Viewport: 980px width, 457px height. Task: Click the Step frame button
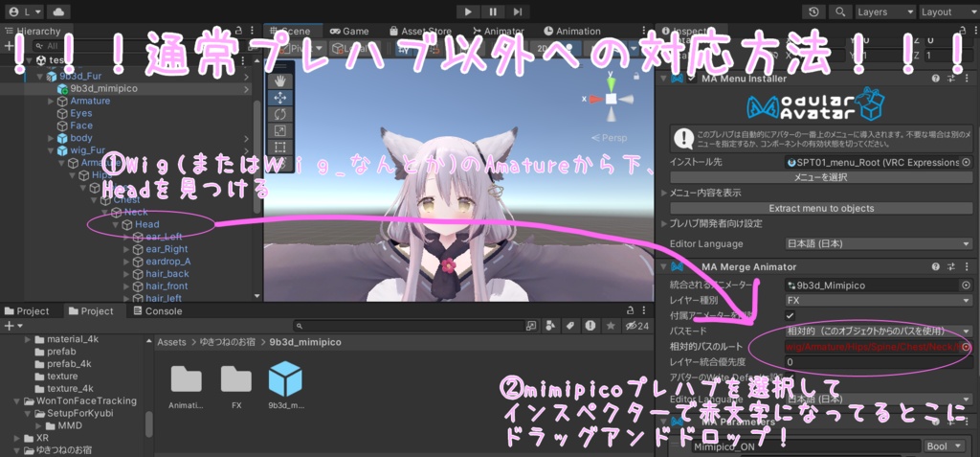tap(518, 11)
